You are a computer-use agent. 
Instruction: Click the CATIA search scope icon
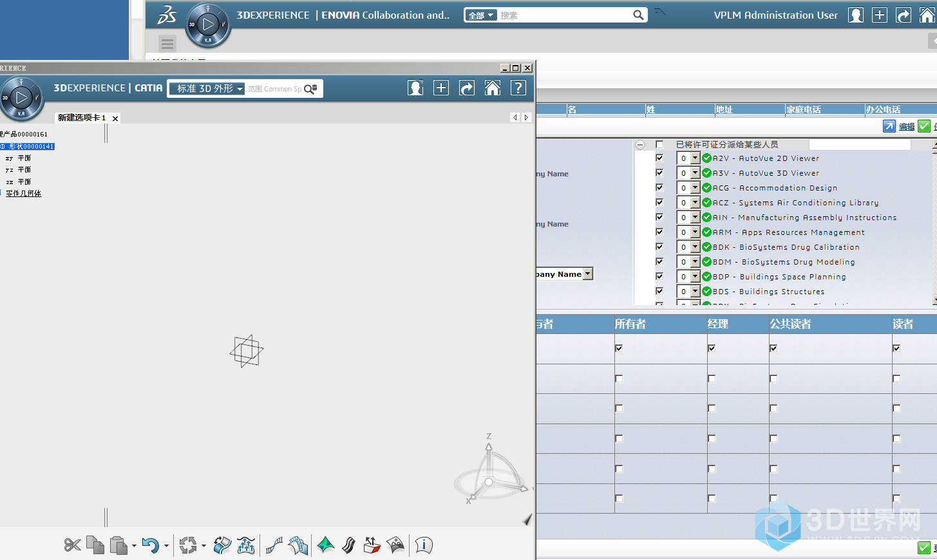pyautogui.click(x=310, y=89)
